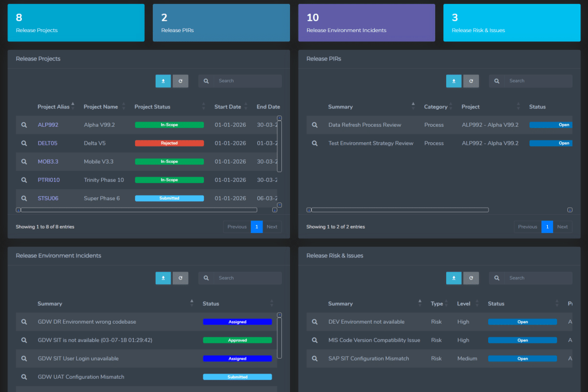
Task: Refresh the Release Environment Incidents table
Action: tap(180, 278)
